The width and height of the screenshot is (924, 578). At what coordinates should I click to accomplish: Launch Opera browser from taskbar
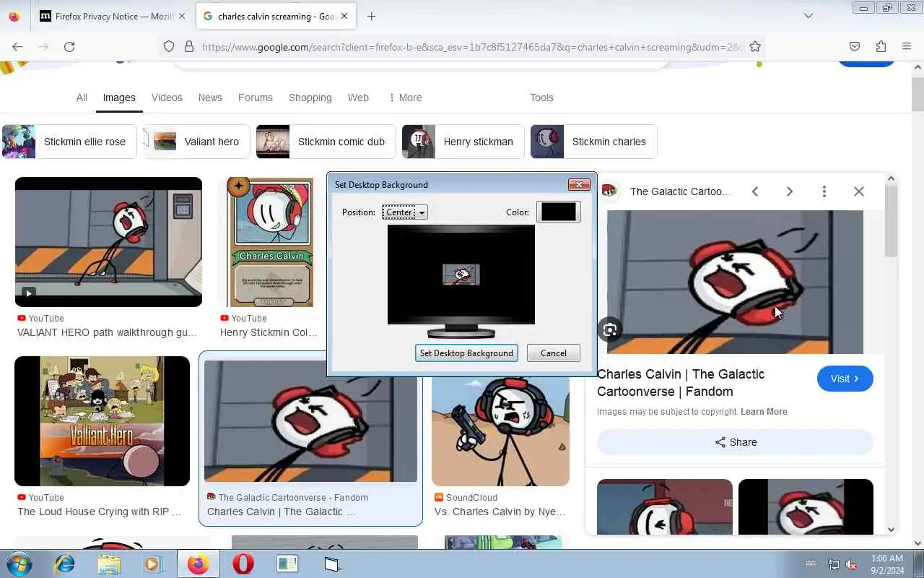click(243, 564)
